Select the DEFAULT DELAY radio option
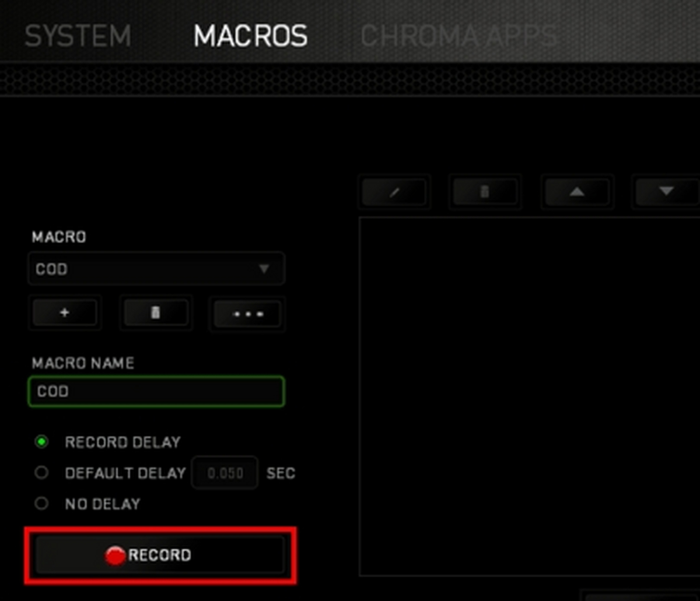 pos(41,472)
